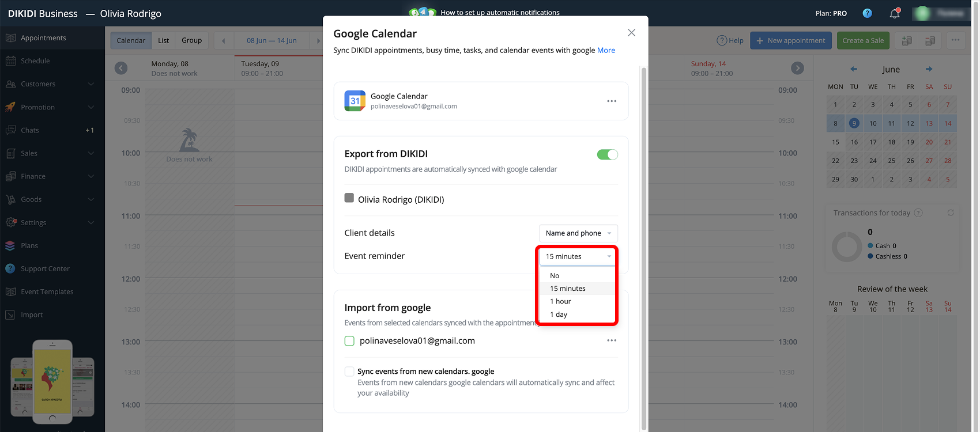Go to previous month arrow in June calendar
This screenshot has height=432, width=980.
tap(854, 69)
